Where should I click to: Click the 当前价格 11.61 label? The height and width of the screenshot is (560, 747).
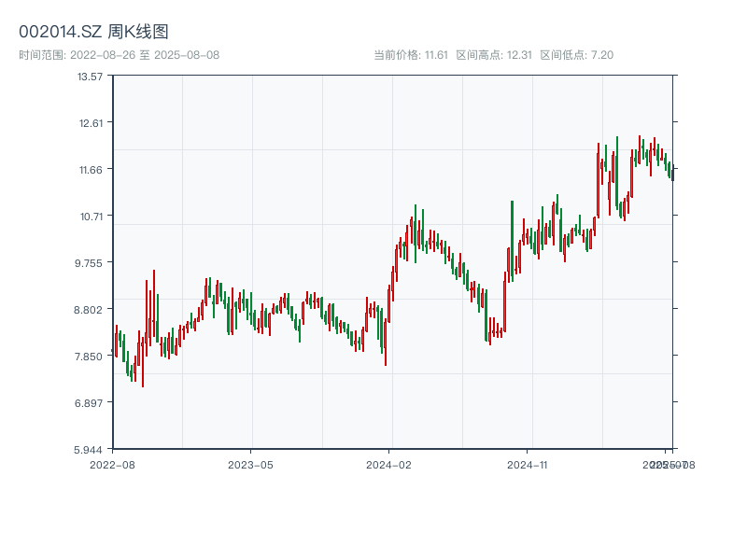pyautogui.click(x=411, y=55)
